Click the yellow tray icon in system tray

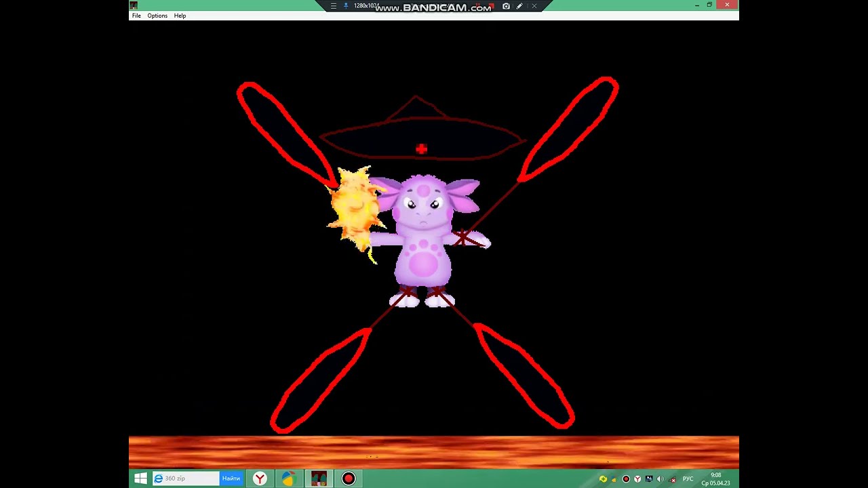[x=603, y=479]
